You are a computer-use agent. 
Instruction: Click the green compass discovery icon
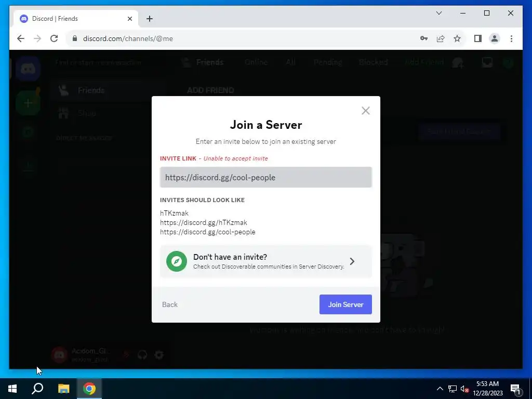point(177,261)
